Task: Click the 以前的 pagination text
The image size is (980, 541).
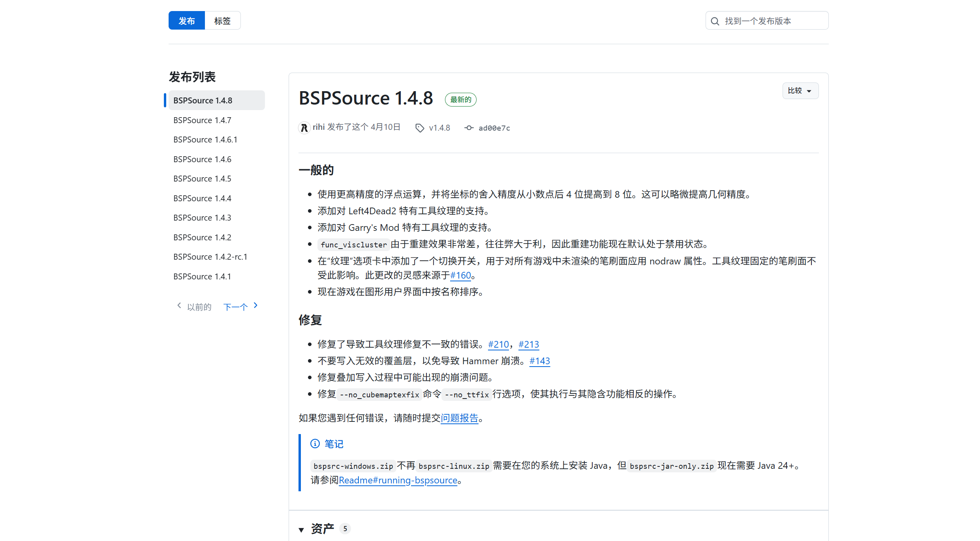Action: pyautogui.click(x=199, y=307)
